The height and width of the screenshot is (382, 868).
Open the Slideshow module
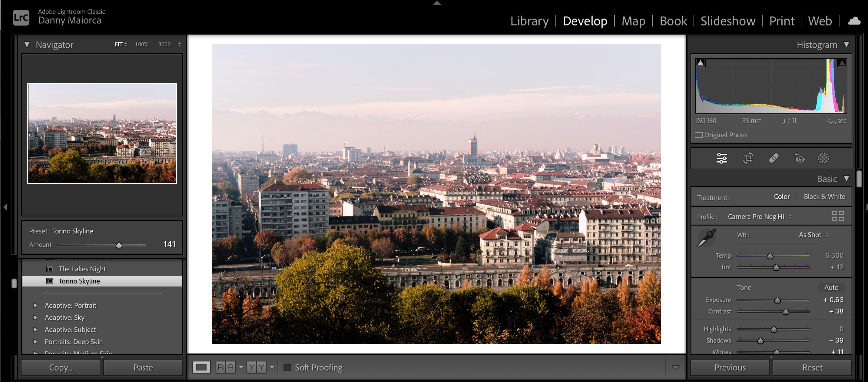(x=728, y=21)
